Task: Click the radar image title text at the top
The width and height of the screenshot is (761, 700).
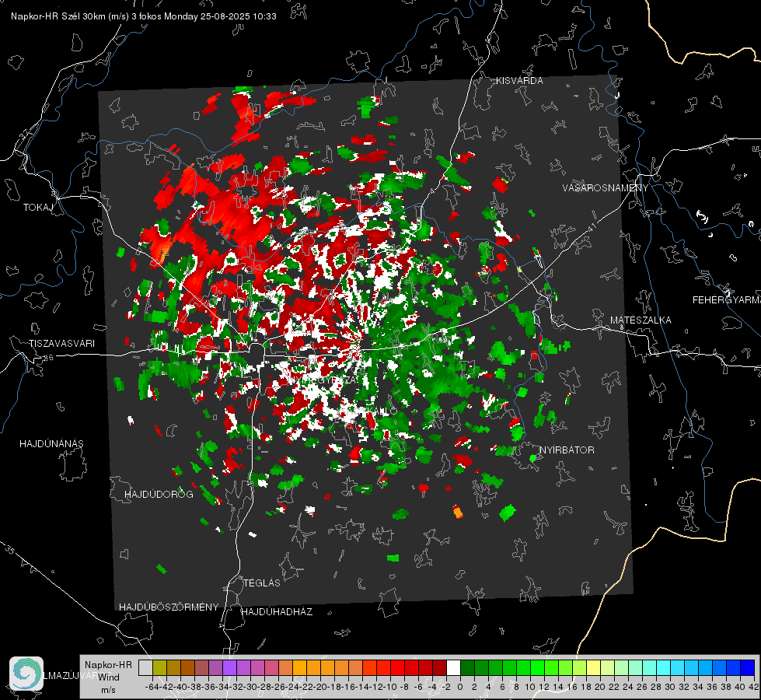Action: (x=144, y=16)
